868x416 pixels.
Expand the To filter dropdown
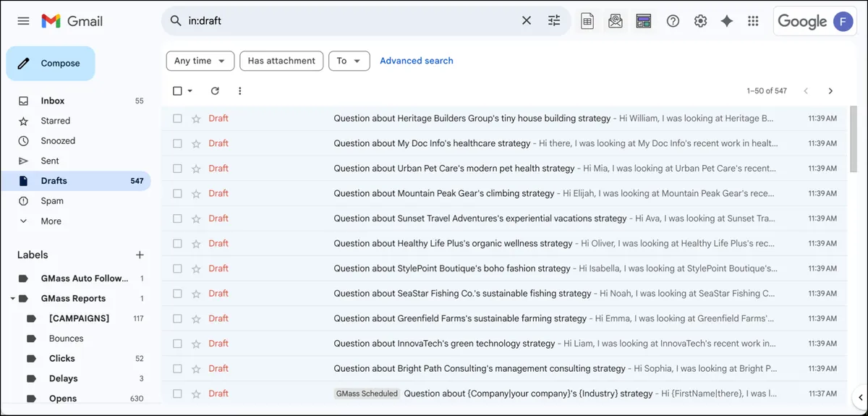pos(349,61)
